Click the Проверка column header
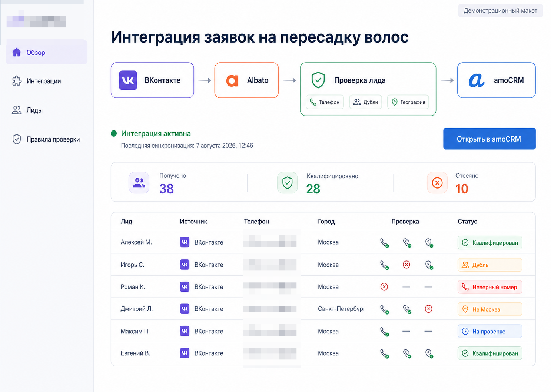Image resolution: width=551 pixels, height=392 pixels. click(x=405, y=222)
